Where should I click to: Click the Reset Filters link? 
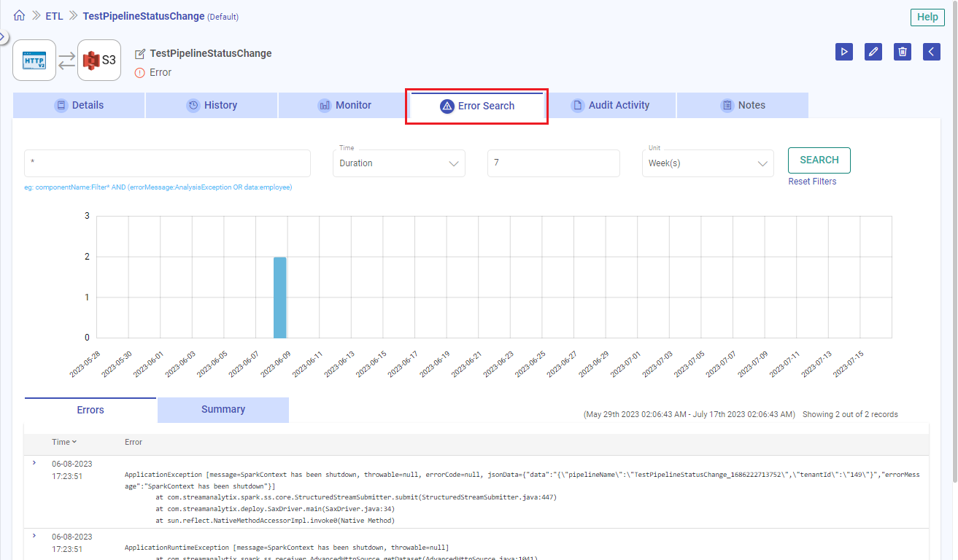pyautogui.click(x=812, y=182)
